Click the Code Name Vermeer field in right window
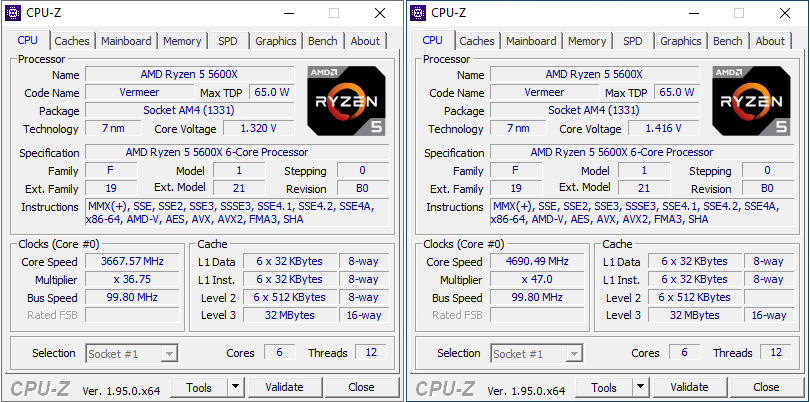810x402 pixels. 544,92
